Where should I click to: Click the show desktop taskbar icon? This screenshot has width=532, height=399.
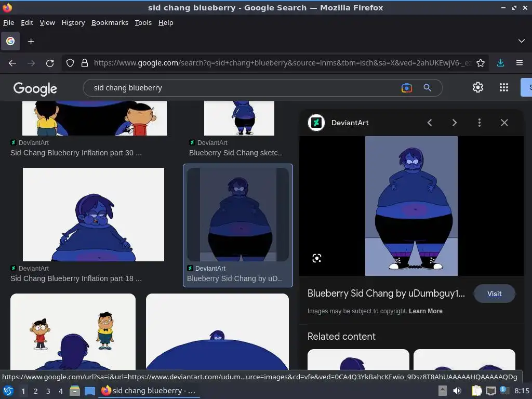coord(90,391)
